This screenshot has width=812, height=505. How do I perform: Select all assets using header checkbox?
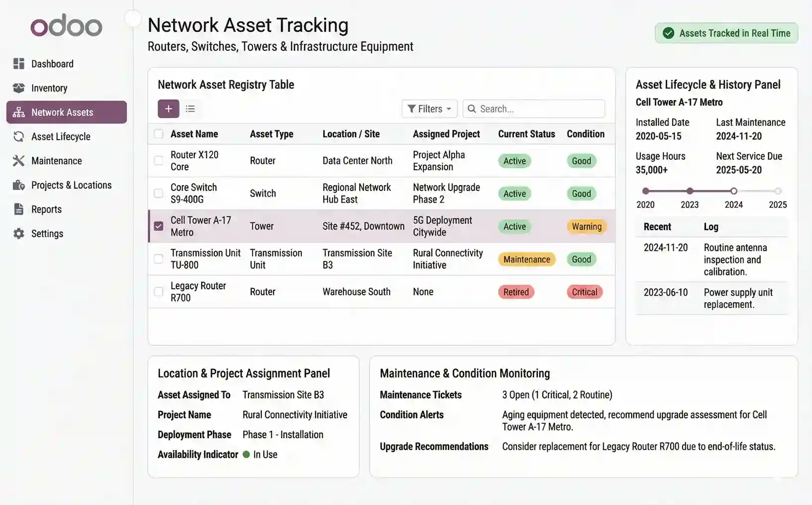(x=158, y=133)
